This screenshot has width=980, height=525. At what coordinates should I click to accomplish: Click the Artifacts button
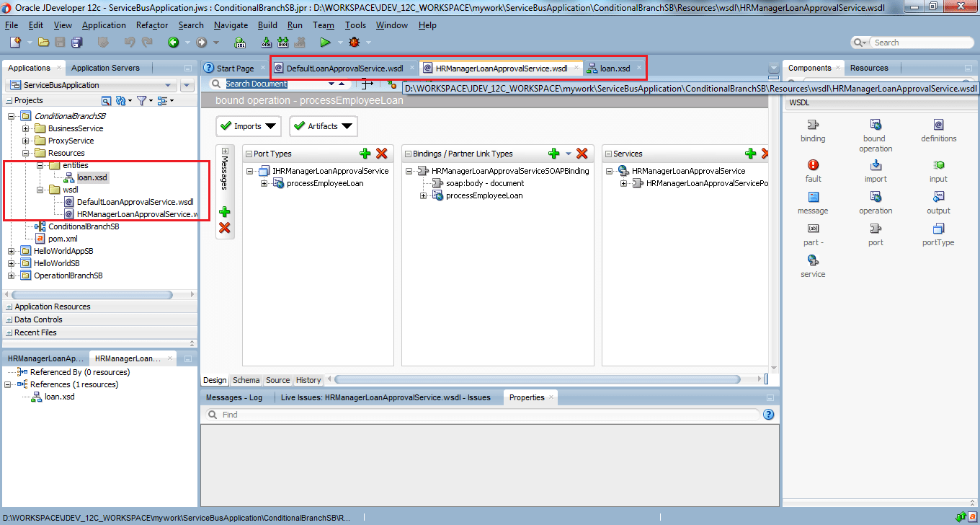pos(323,125)
